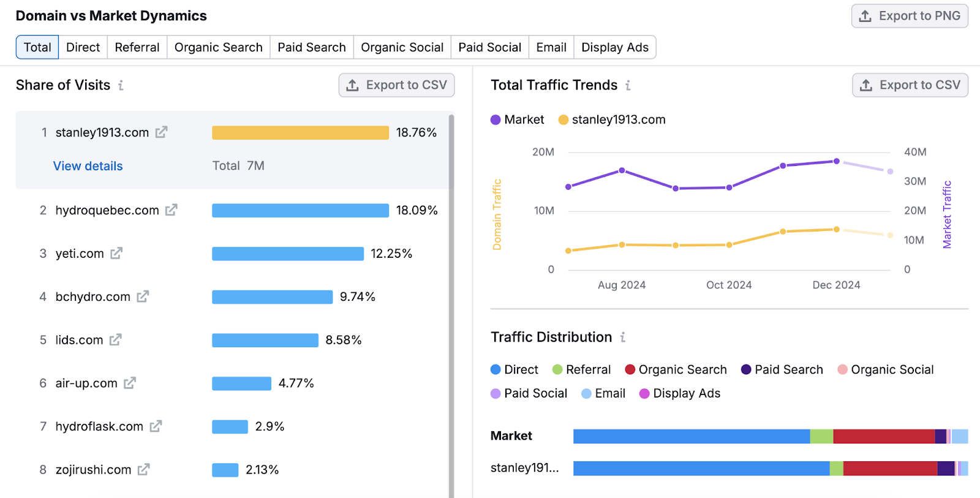The width and height of the screenshot is (980, 498).
Task: Toggle Display Ads in distribution legend
Action: [x=680, y=393]
